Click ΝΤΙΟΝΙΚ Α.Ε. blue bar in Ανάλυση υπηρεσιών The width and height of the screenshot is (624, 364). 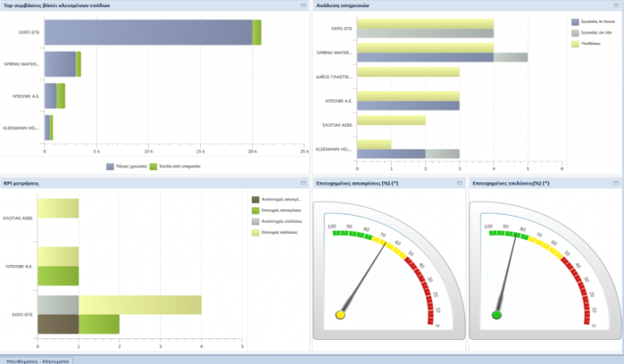pos(408,106)
